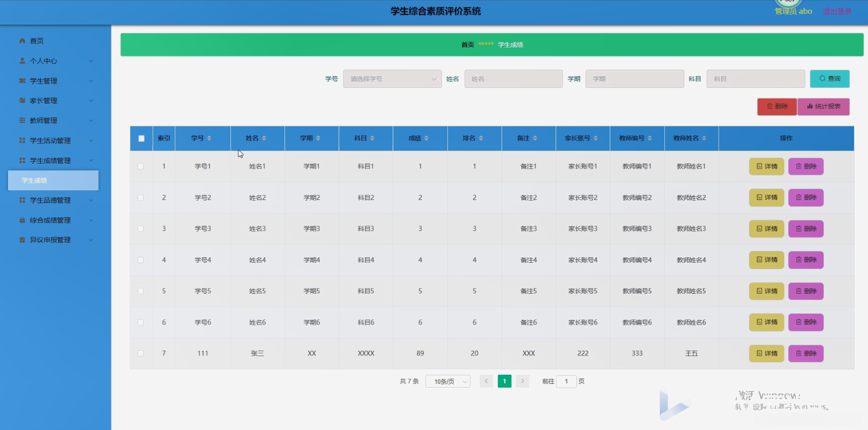View 详情 for the 学号3 row

767,228
